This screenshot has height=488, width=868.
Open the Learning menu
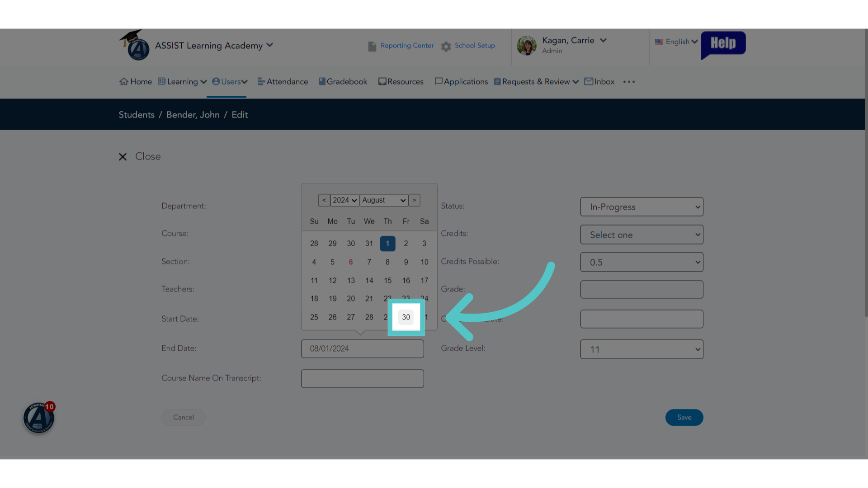(182, 82)
